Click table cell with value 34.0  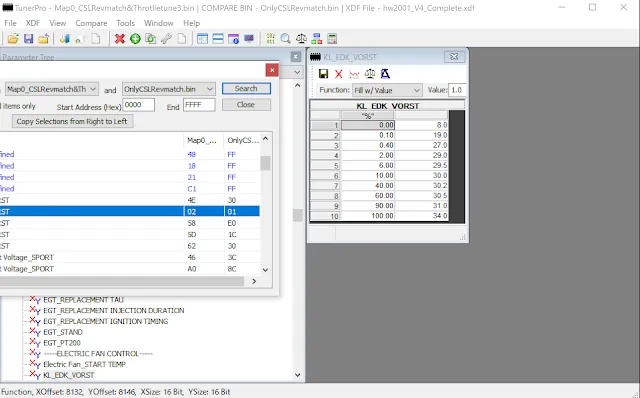[422, 216]
